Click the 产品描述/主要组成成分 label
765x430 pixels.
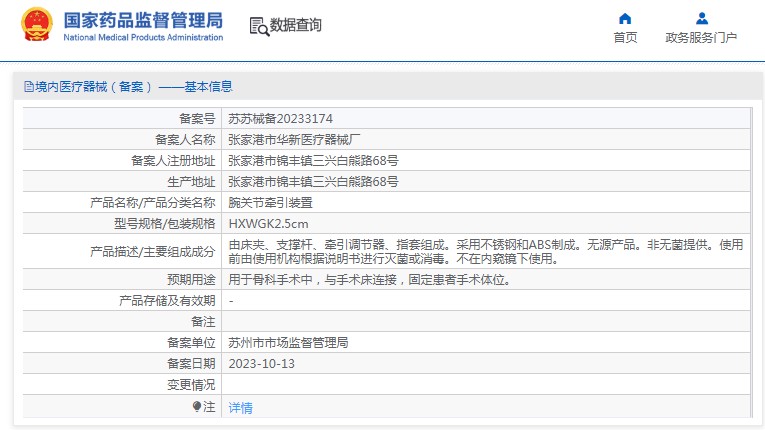153,252
